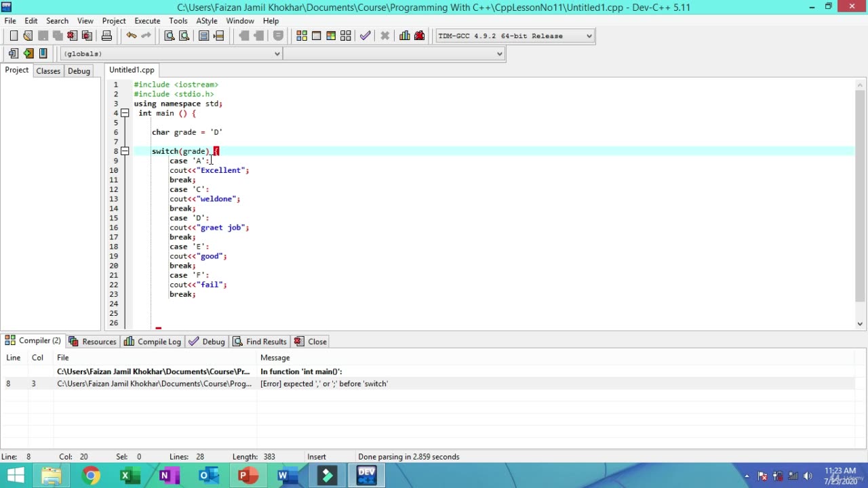Click the Goto bookmark icon in second toolbar
Viewport: 868px width, 488px height.
pos(43,54)
